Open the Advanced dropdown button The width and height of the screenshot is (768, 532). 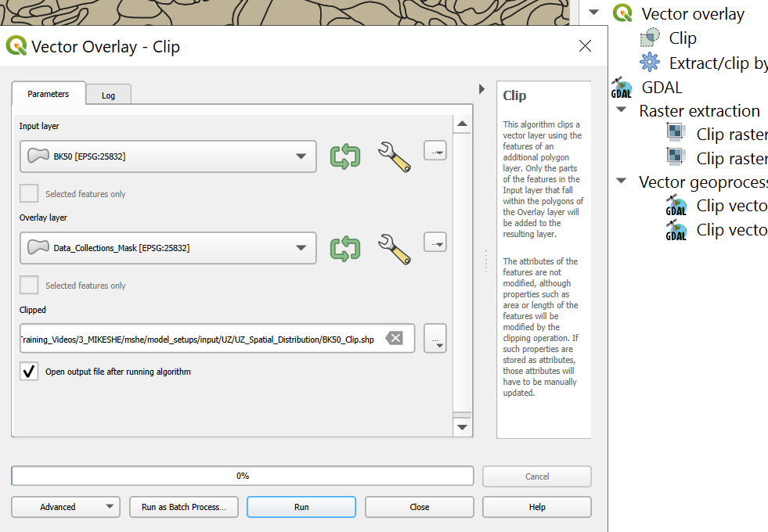coord(66,507)
